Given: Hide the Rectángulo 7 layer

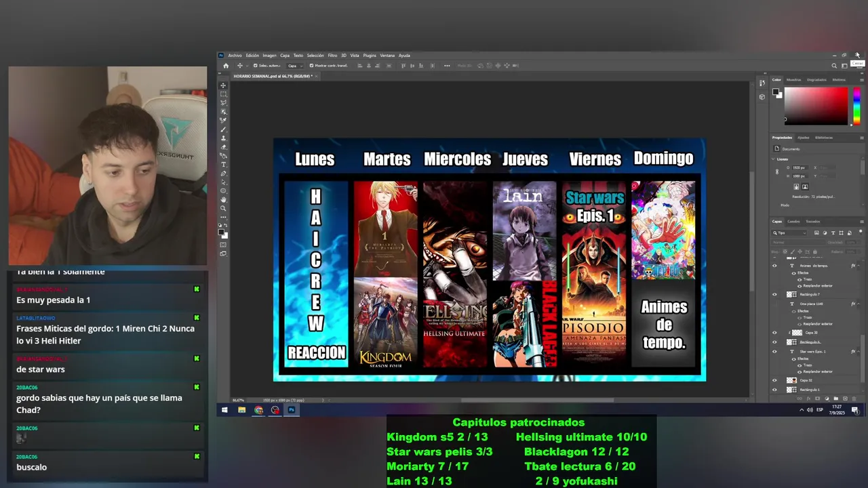Looking at the screenshot, I should [x=774, y=294].
